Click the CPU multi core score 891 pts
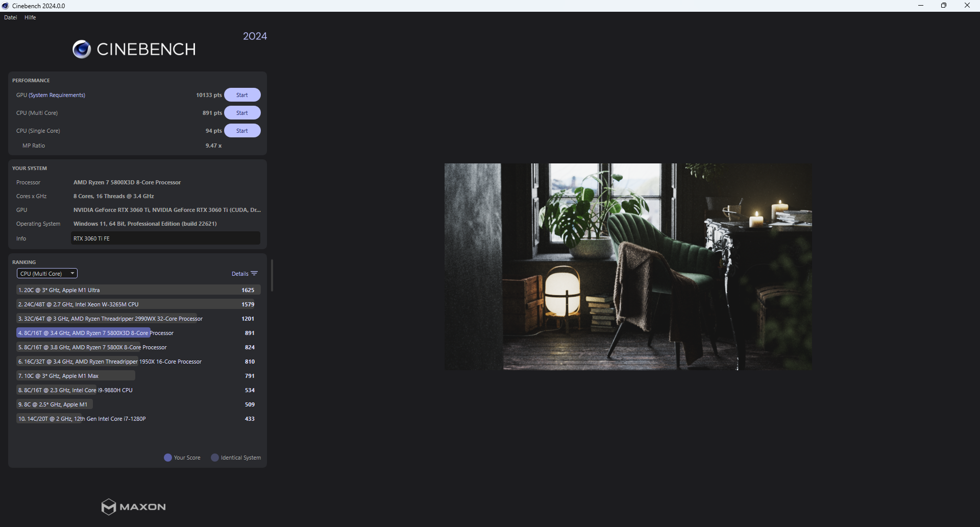The image size is (980, 527). (x=212, y=113)
